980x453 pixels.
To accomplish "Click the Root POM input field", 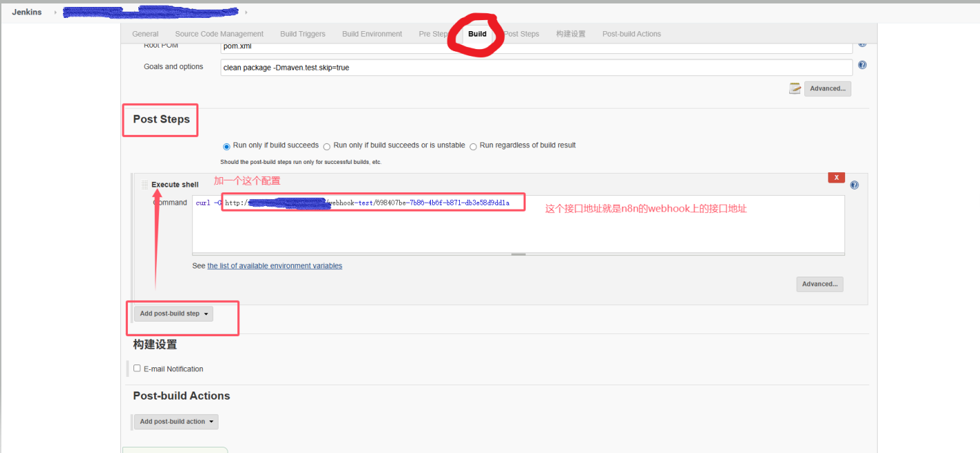I will point(537,48).
